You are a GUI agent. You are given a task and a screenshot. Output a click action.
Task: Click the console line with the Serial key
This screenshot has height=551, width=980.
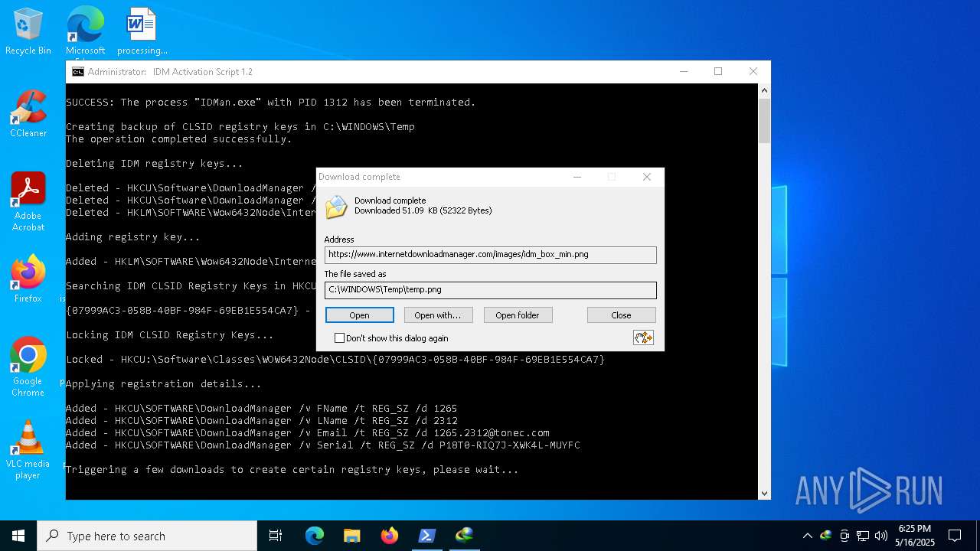(323, 445)
